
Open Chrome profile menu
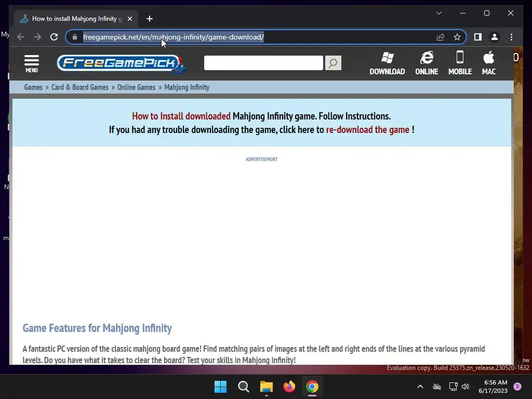495,37
